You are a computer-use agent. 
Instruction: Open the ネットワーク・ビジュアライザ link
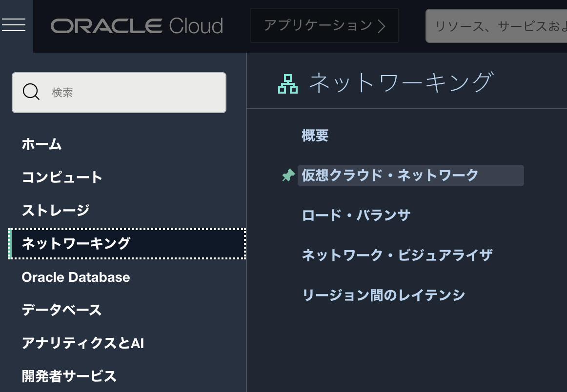tap(397, 255)
